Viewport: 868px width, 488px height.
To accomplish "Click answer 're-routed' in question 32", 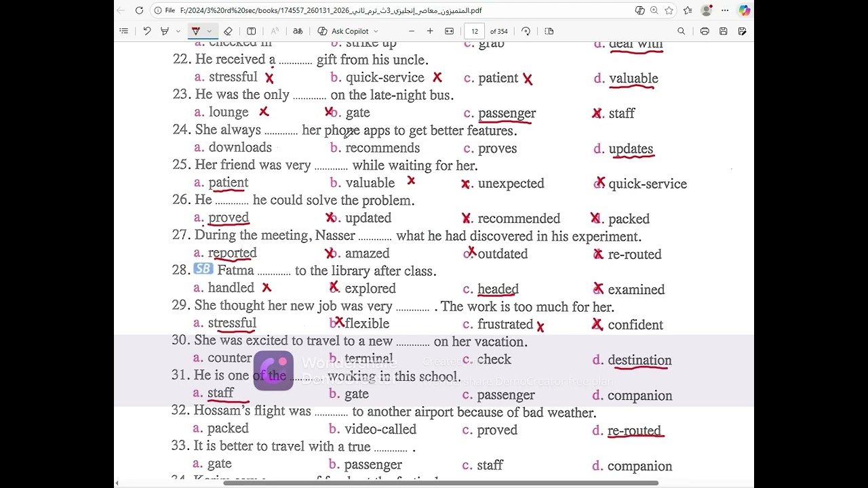I will [x=634, y=430].
